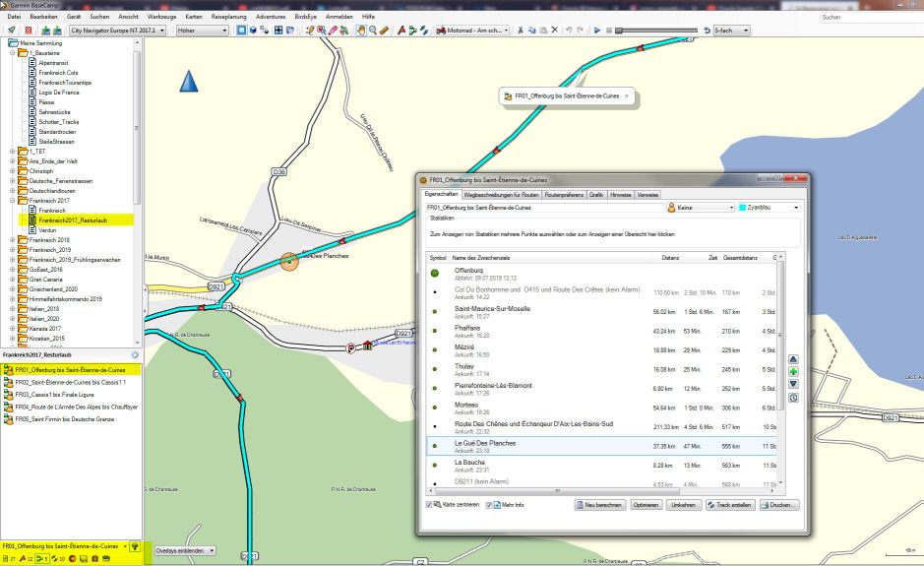Open the Datei menu

[14, 17]
